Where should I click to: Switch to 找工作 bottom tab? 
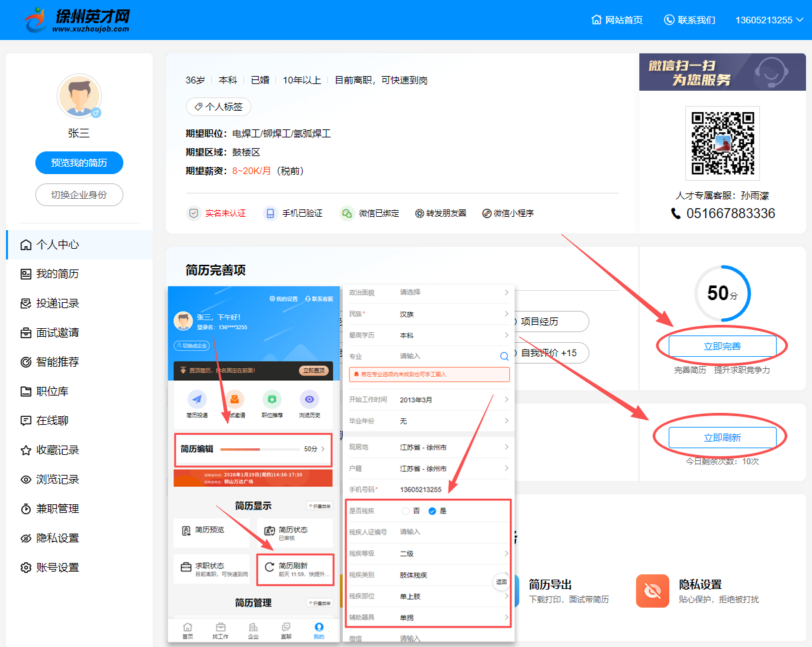tap(220, 631)
